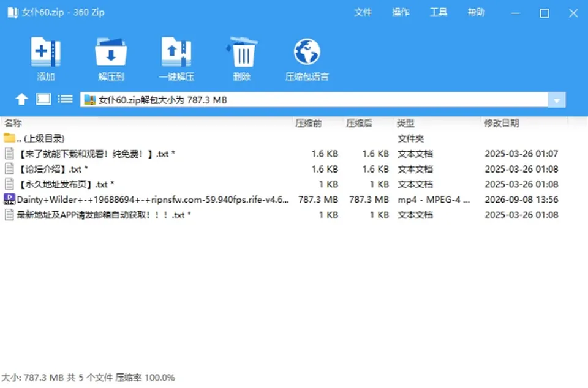Click the 一键解压 one-click extract icon
This screenshot has width=588, height=388.
pos(176,52)
